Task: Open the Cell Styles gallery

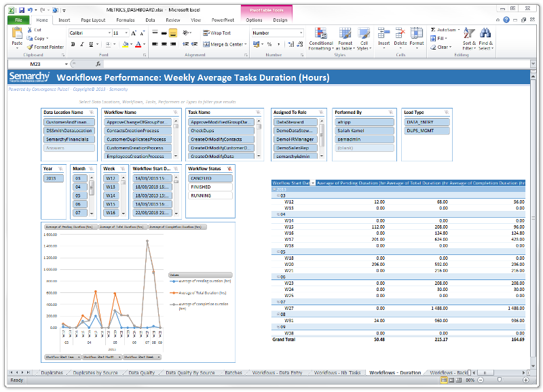Action: coord(364,39)
